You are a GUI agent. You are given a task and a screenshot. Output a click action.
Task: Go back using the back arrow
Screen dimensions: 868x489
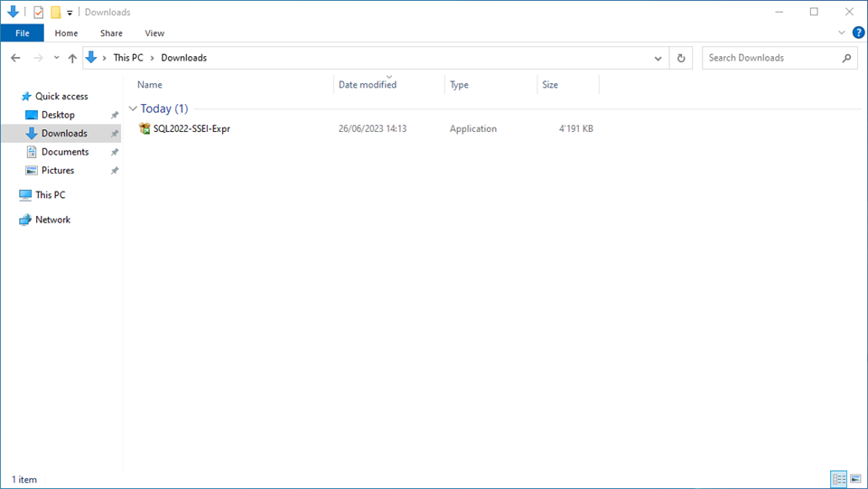15,58
